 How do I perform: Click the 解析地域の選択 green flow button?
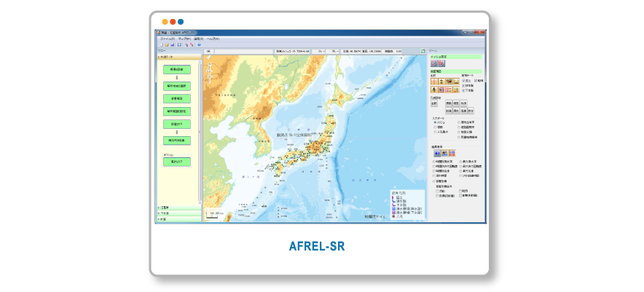click(176, 86)
